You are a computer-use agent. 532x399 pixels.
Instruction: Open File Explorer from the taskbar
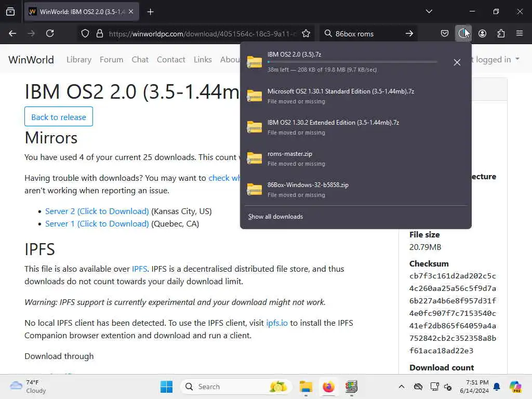click(306, 387)
